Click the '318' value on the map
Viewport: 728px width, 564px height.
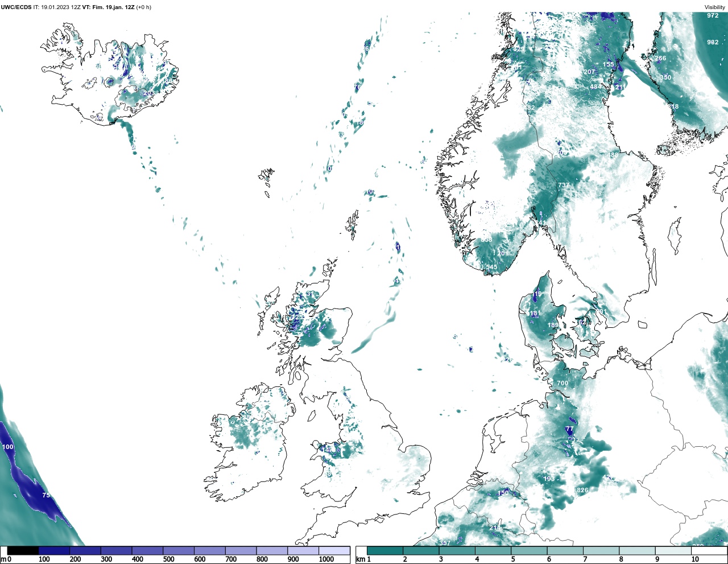(x=673, y=107)
